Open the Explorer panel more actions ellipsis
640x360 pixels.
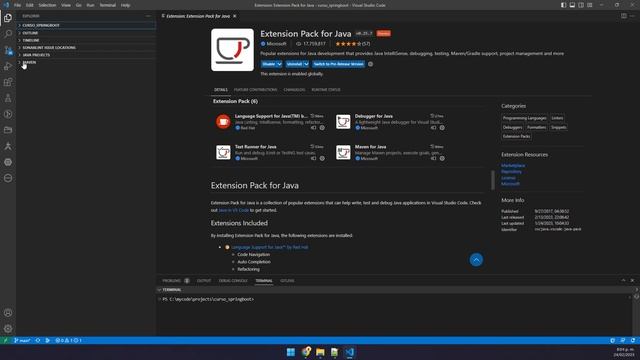148,16
